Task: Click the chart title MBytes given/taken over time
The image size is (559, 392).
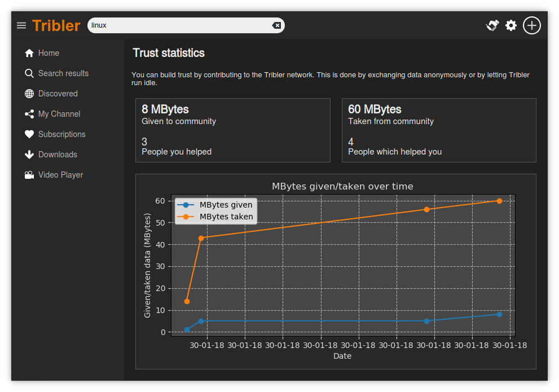Action: point(342,186)
